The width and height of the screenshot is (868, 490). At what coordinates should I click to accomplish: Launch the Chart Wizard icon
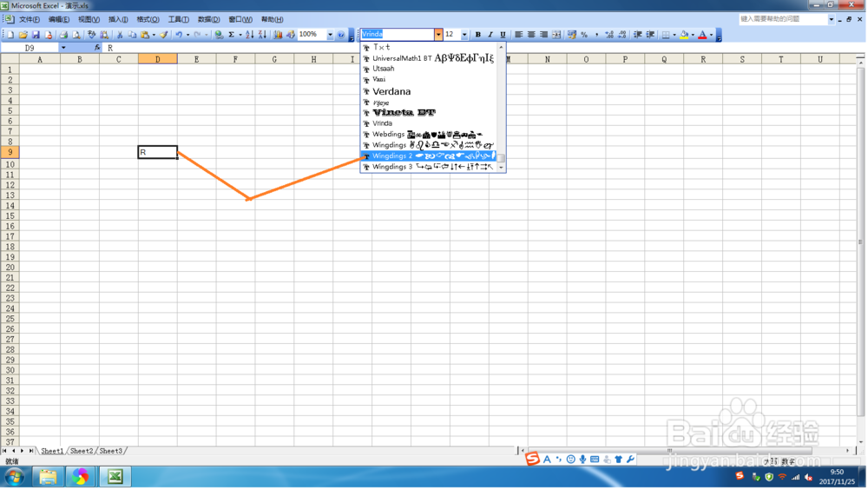click(x=278, y=35)
